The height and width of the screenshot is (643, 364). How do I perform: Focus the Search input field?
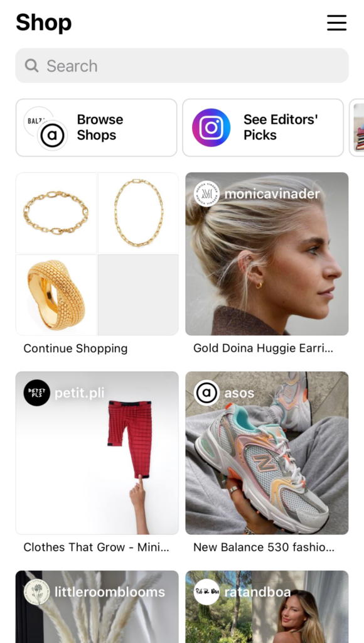point(182,65)
